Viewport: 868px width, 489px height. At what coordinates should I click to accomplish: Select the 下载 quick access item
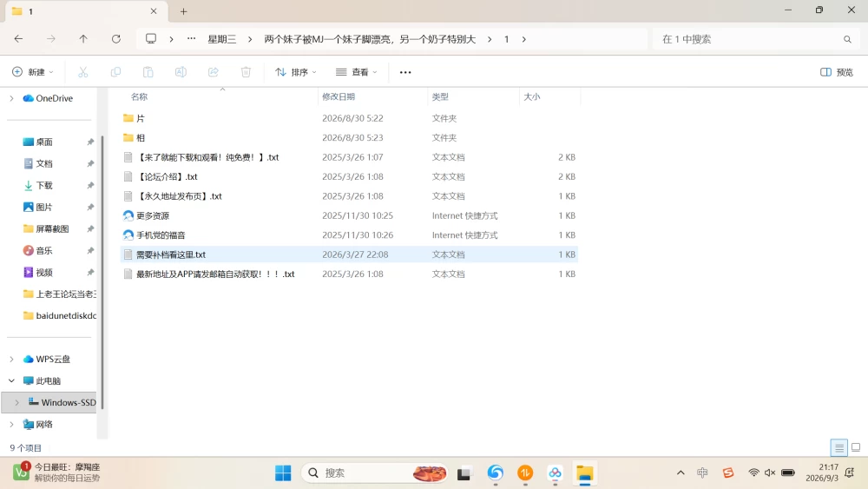click(x=44, y=186)
